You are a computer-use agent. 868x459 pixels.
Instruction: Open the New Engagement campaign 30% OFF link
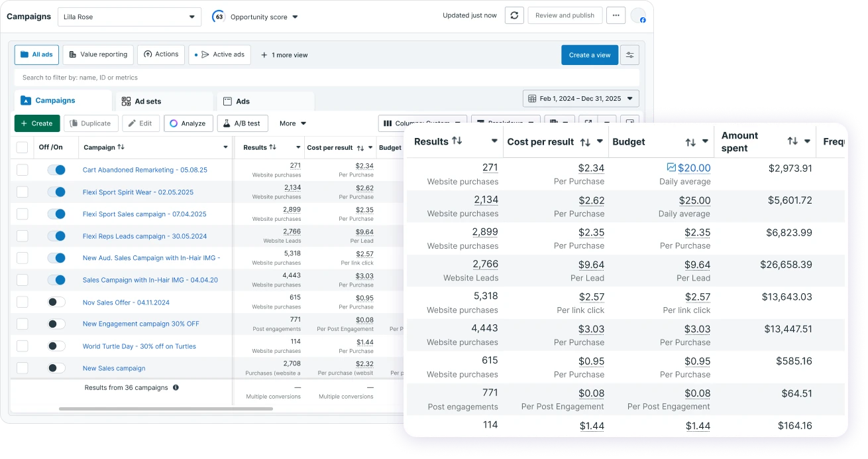tap(141, 324)
